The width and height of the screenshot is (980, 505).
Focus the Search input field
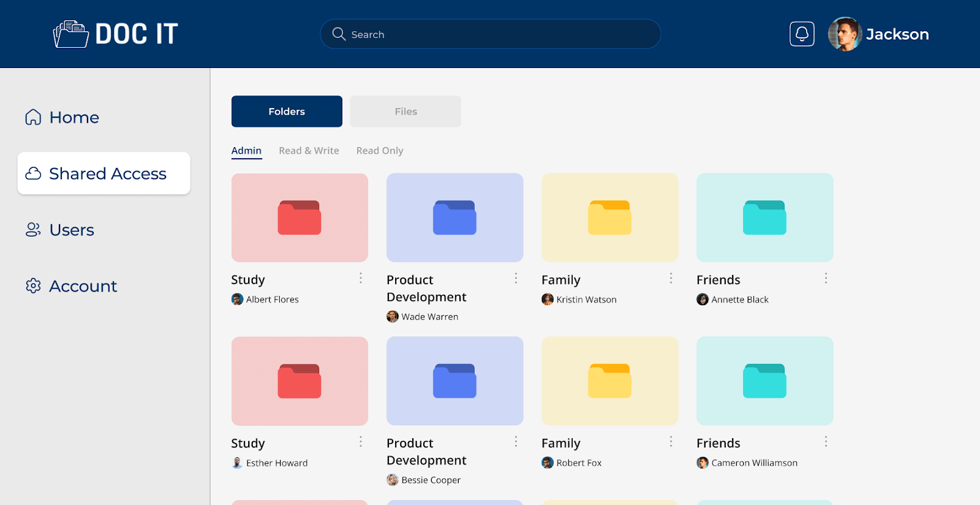[491, 34]
